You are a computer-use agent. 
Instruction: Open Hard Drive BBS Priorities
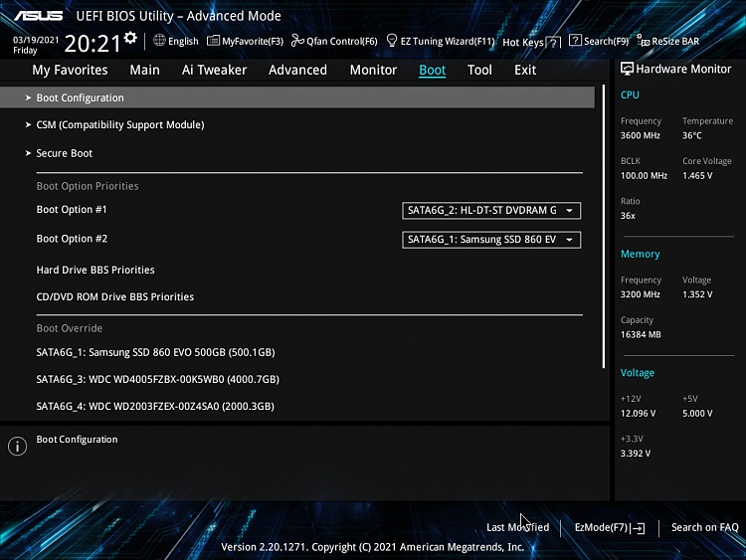(x=95, y=270)
